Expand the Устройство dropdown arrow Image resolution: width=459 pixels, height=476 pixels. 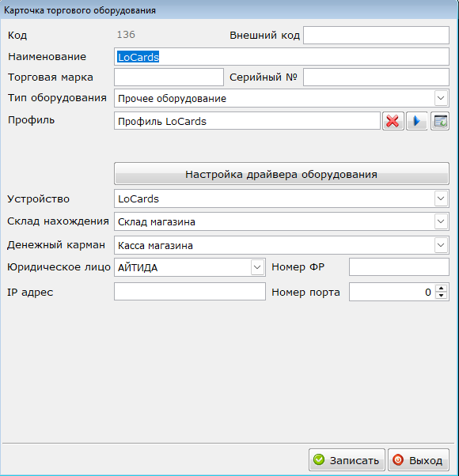click(x=441, y=198)
